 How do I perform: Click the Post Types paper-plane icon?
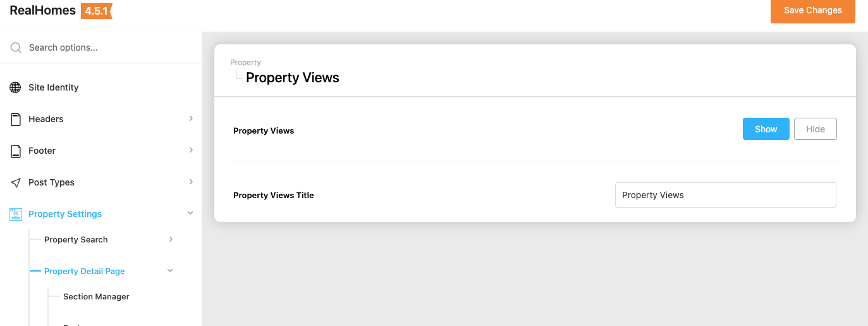pos(16,182)
